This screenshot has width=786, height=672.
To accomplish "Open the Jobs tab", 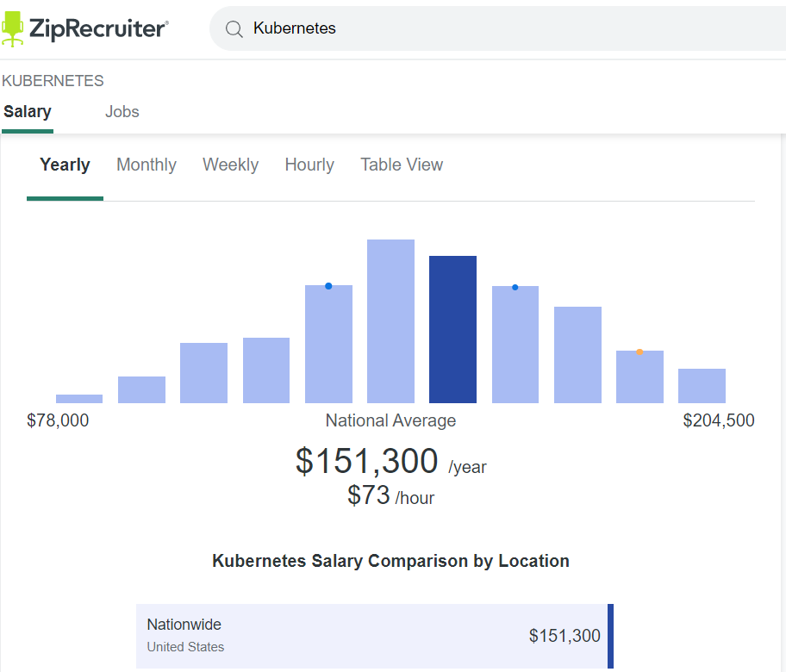I will 122,111.
